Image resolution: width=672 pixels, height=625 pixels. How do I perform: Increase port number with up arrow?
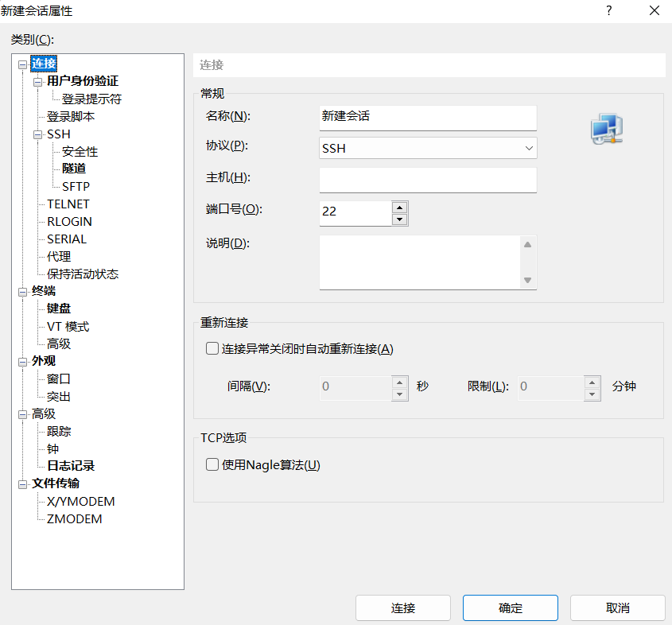click(x=399, y=207)
